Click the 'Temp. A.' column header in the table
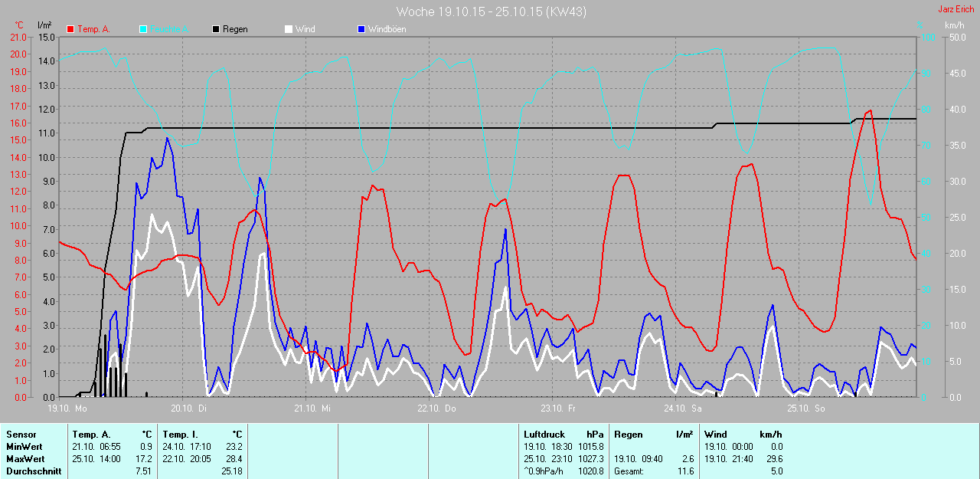Image resolution: width=980 pixels, height=479 pixels. [x=90, y=435]
